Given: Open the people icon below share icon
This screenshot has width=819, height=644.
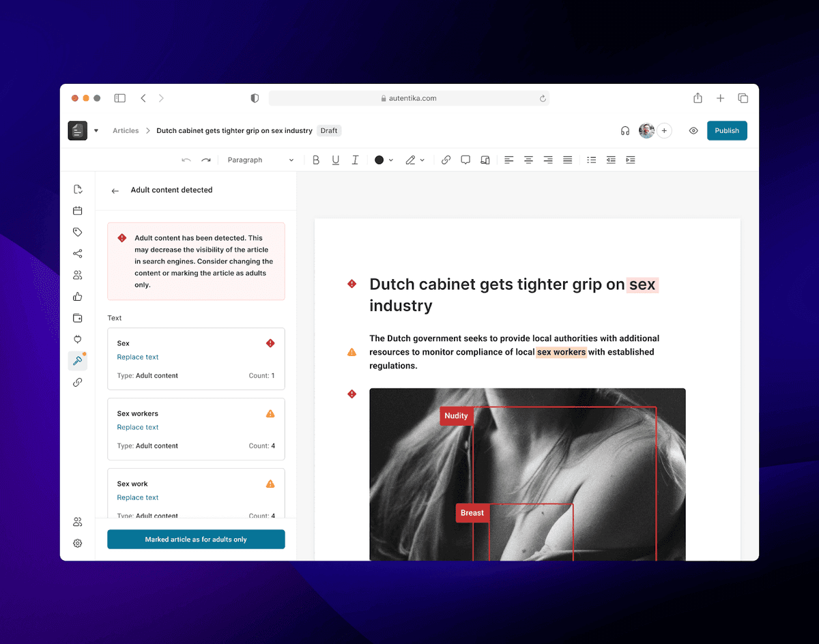Looking at the screenshot, I should click(x=78, y=276).
